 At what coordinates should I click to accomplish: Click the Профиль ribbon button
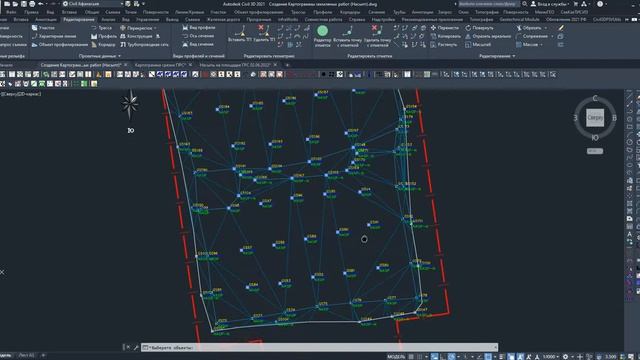pyautogui.click(x=104, y=36)
